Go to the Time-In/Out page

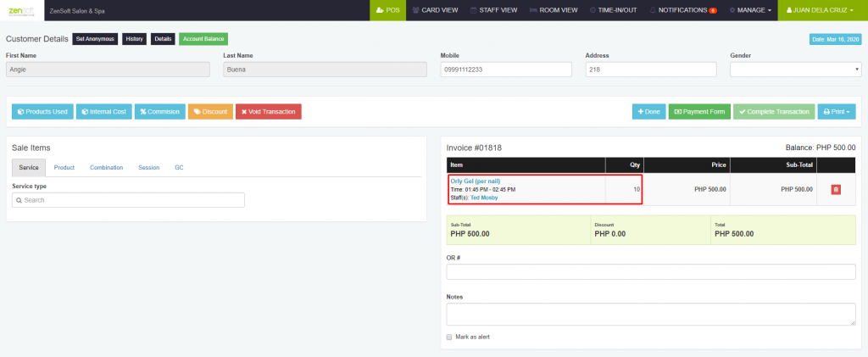[x=614, y=10]
